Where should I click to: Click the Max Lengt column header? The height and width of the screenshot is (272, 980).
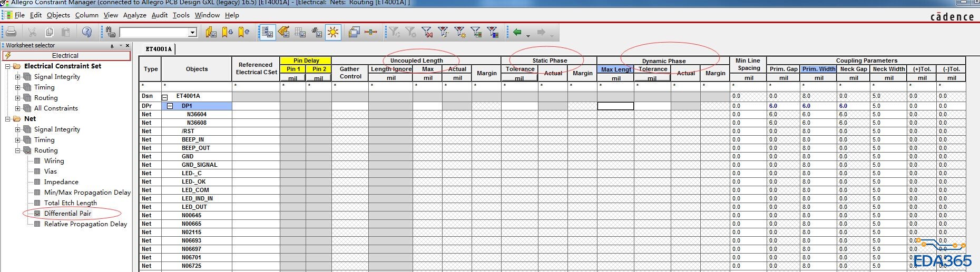point(616,69)
